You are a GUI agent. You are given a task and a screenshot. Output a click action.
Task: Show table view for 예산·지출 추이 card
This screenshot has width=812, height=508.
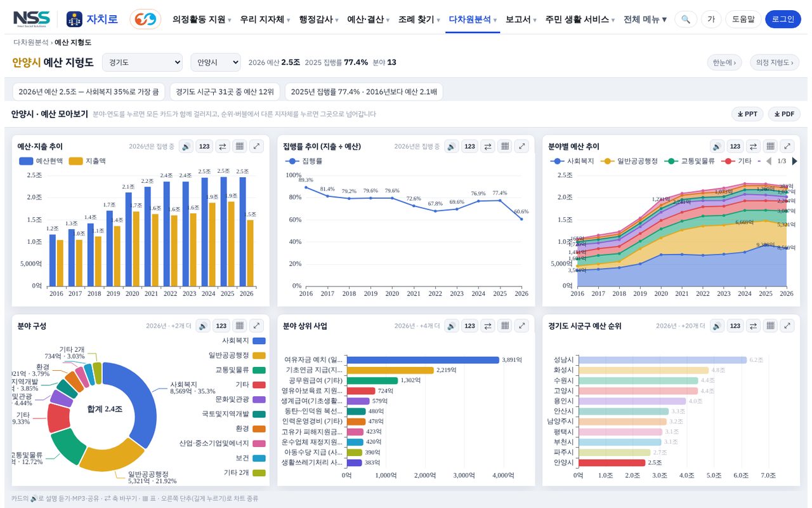coord(239,147)
